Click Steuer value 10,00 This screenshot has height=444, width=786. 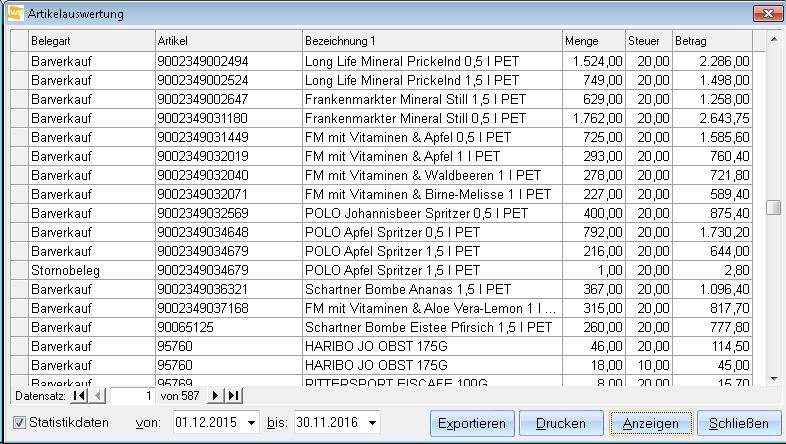click(653, 365)
